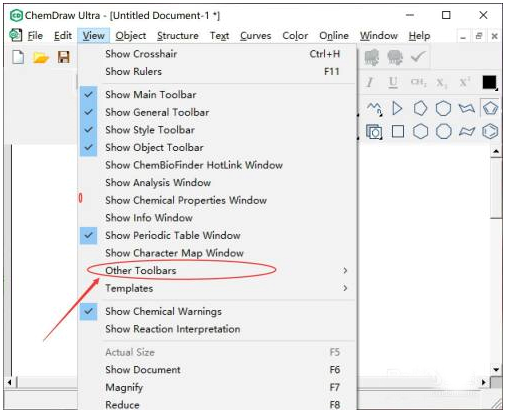Click vertical scrollbar down arrow

tap(496, 370)
